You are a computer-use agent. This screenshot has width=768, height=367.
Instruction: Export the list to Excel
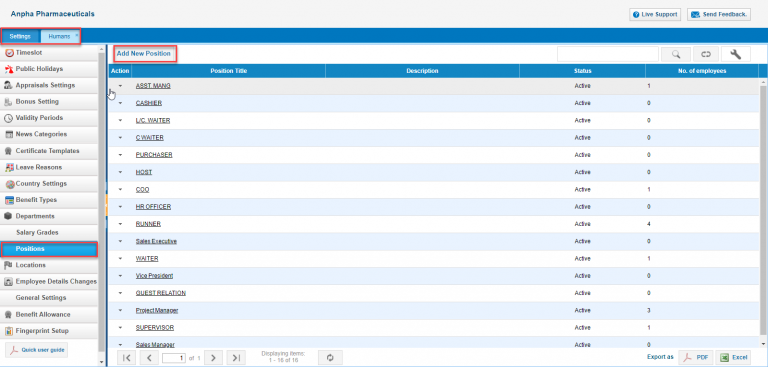pos(733,358)
